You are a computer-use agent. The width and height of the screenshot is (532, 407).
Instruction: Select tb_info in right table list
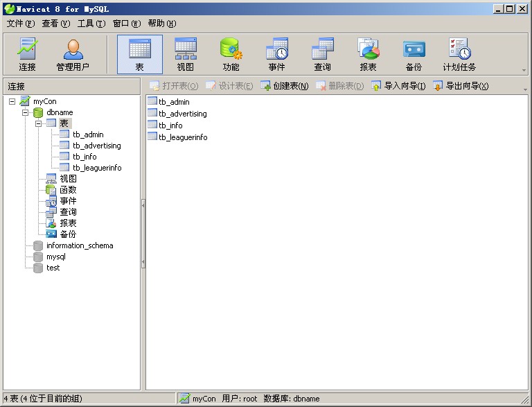pos(170,125)
